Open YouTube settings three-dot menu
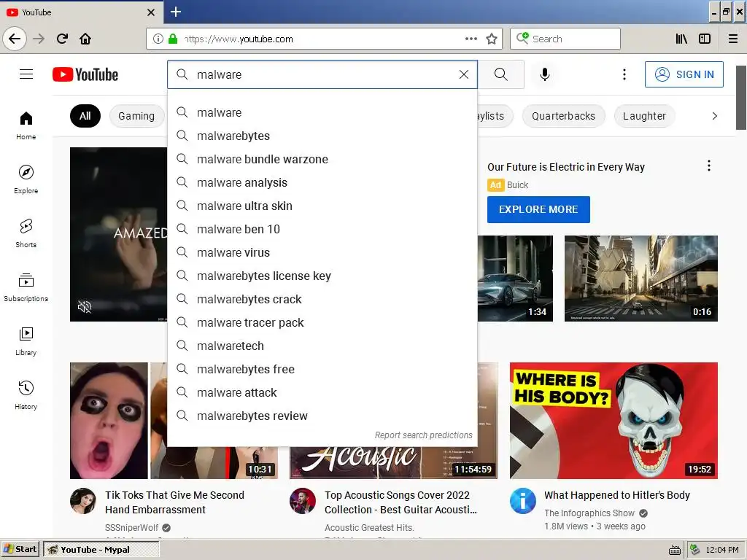 tap(624, 74)
